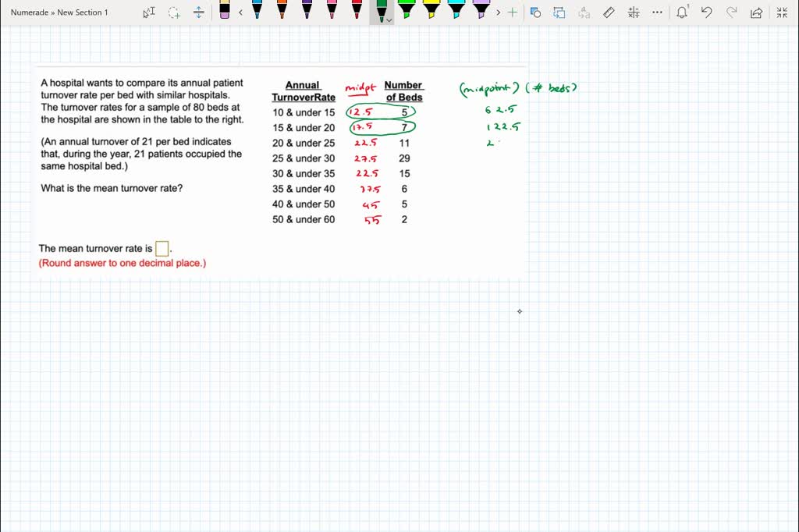Open the overflow ellipsis menu

coord(656,12)
